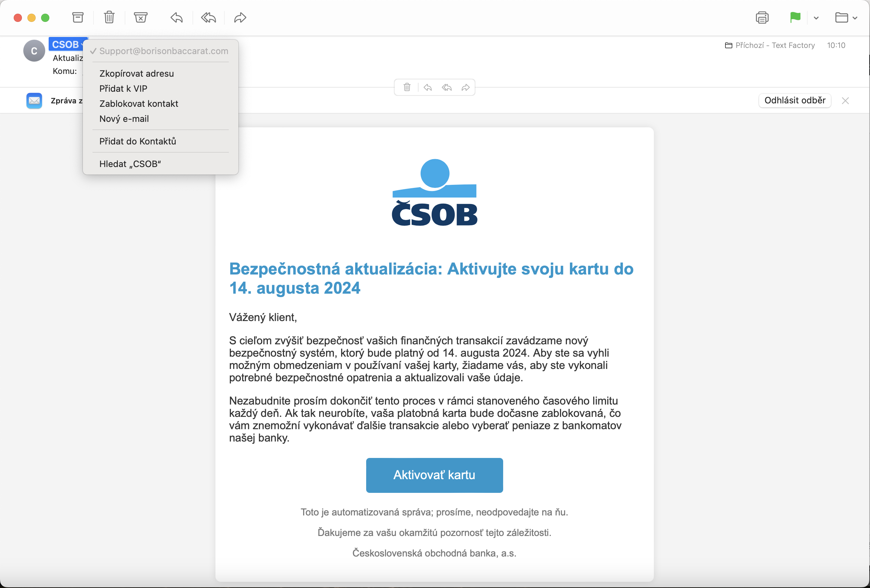Dismiss the unsubscribe banner with X

(845, 100)
